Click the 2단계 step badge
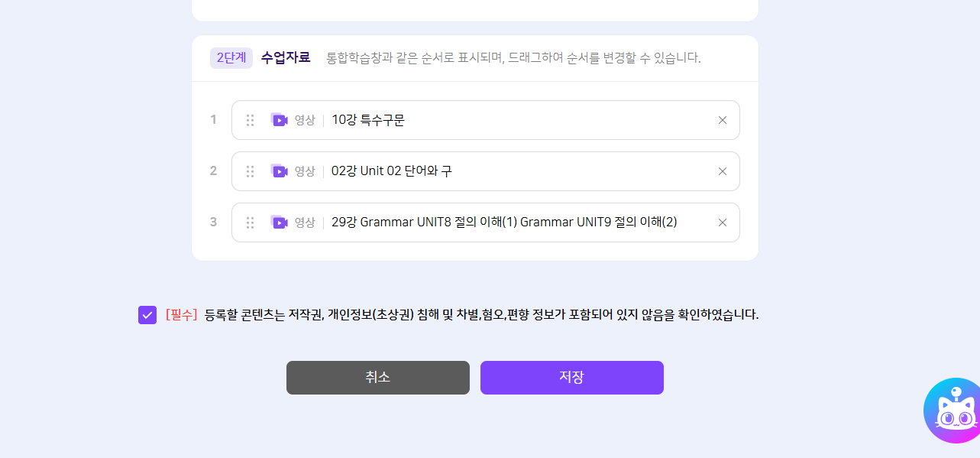This screenshot has width=980, height=458. (x=231, y=58)
